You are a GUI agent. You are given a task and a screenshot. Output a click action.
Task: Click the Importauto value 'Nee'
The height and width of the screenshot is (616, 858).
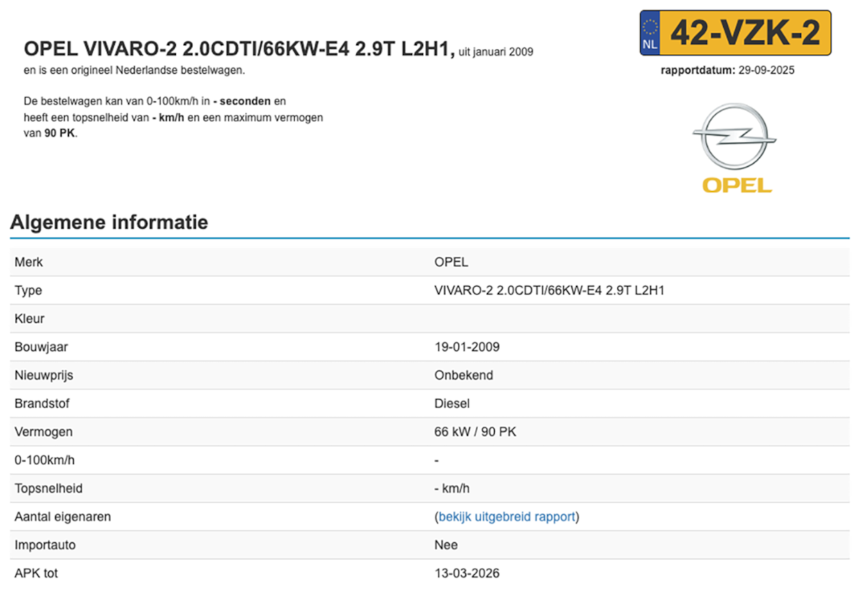446,545
